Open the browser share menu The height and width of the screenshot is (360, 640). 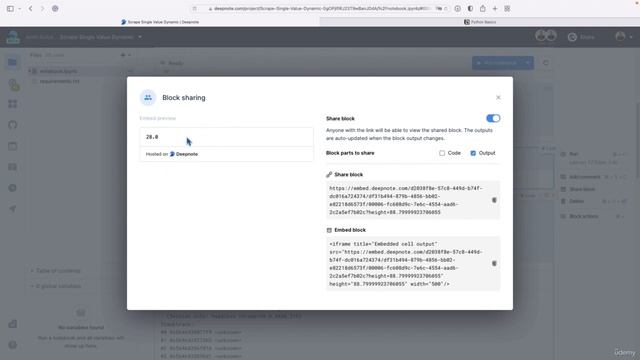[x=482, y=9]
